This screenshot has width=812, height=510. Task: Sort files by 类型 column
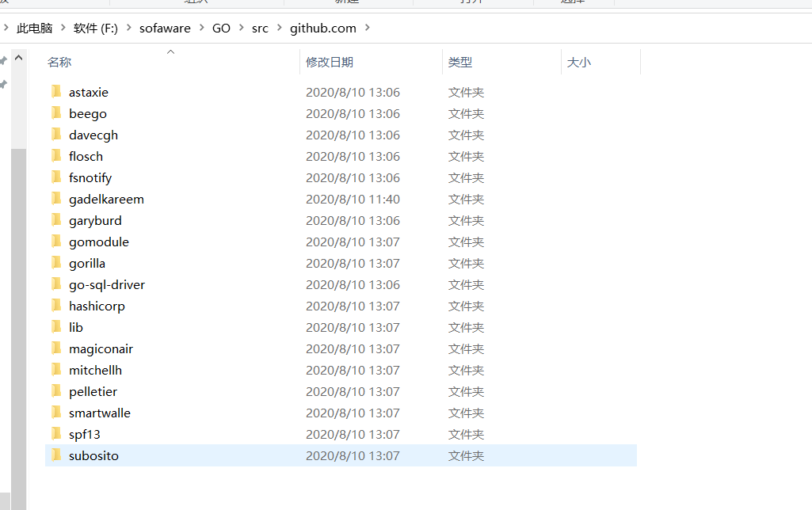tap(459, 62)
